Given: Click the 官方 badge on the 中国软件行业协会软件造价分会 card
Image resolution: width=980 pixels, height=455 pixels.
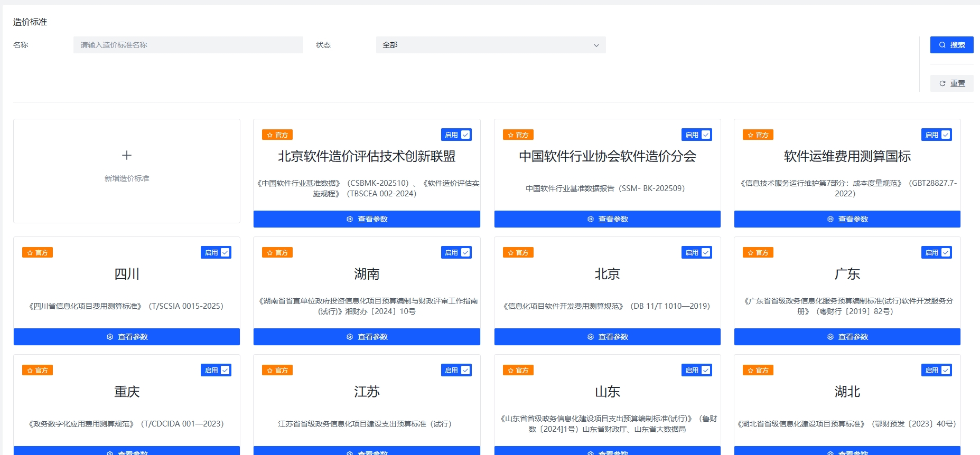Looking at the screenshot, I should coord(518,135).
